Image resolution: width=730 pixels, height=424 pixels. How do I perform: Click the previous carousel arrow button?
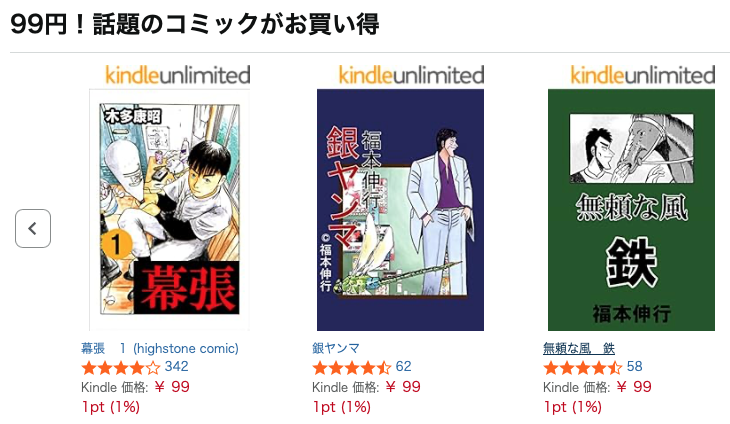point(33,229)
